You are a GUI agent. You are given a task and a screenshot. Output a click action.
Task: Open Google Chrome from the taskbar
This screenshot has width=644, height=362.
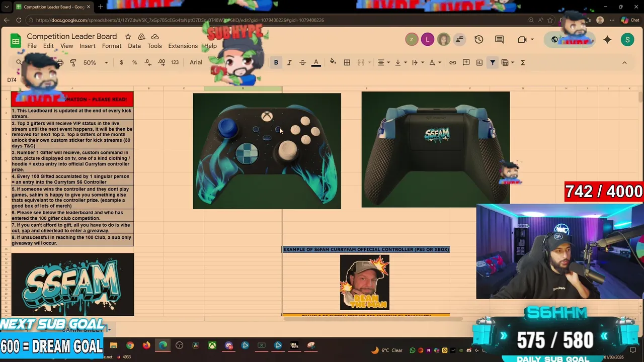point(130,345)
